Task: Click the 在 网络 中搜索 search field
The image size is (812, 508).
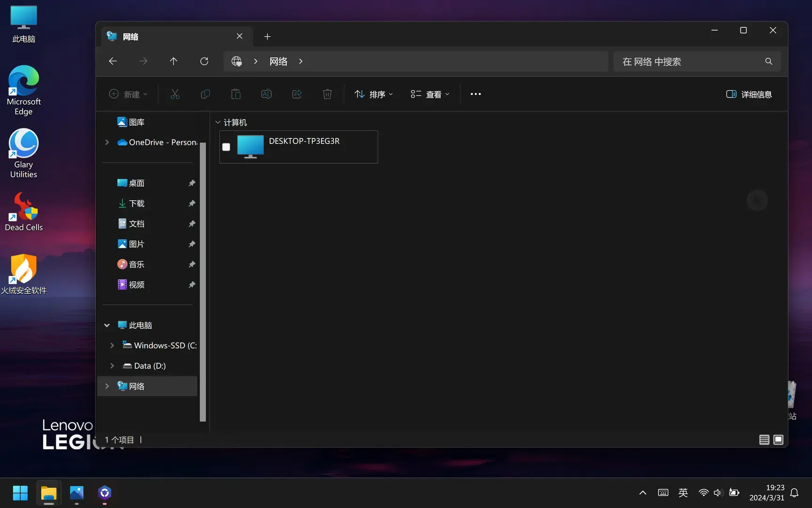Action: pos(691,62)
